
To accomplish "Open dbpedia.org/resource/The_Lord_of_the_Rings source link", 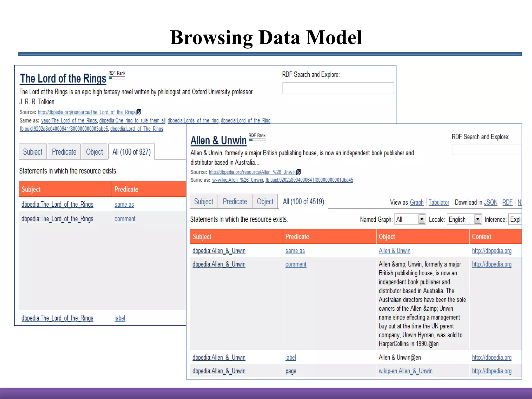I will point(87,112).
